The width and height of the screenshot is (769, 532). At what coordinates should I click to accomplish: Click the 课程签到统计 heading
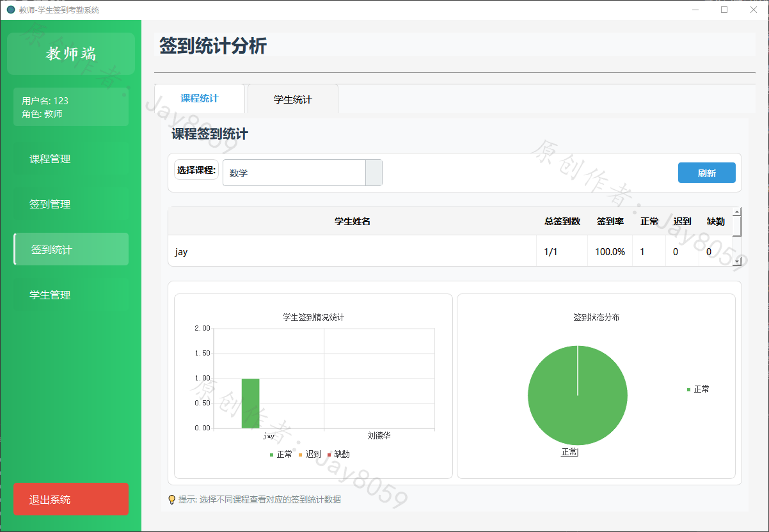click(210, 134)
